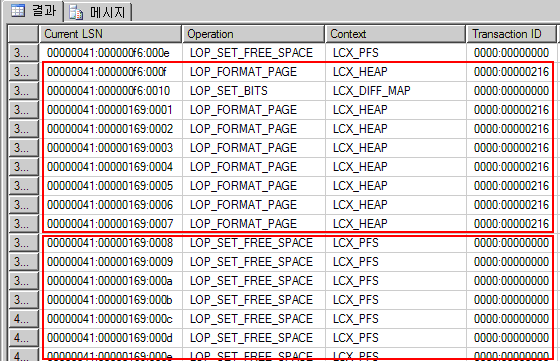
Task: Select the Operation column header
Action: 254,34
